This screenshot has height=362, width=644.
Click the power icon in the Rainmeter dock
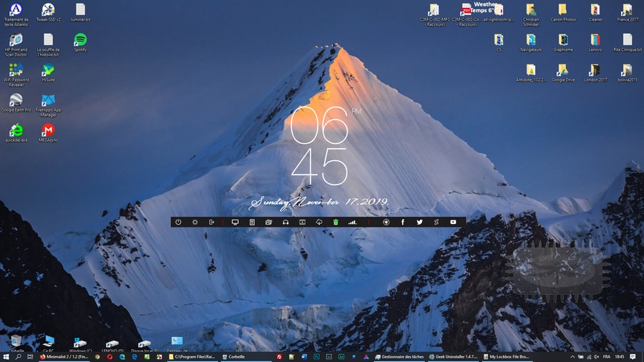coord(178,222)
